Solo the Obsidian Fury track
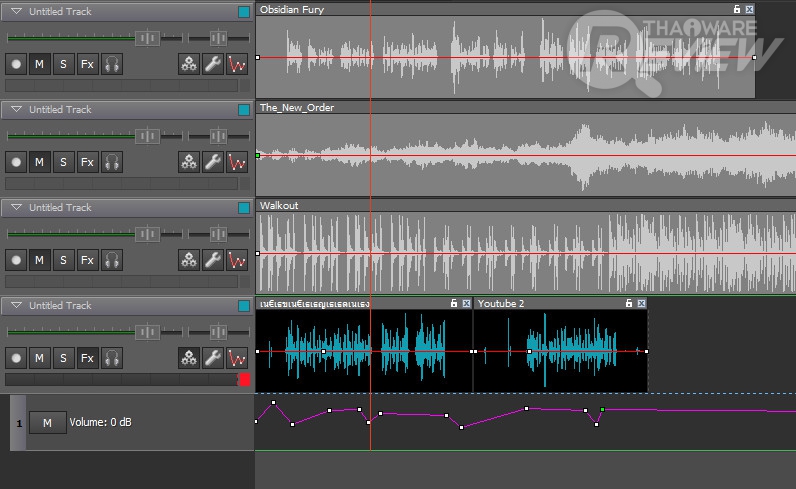The width and height of the screenshot is (796, 489). pyautogui.click(x=63, y=64)
